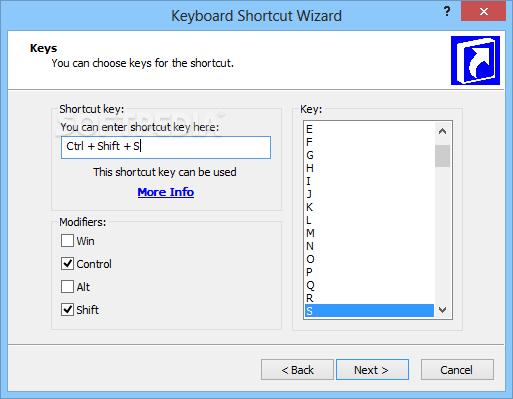Click the blue shortcut wizard icon
Viewport: 513px width, 399px height.
tap(475, 60)
